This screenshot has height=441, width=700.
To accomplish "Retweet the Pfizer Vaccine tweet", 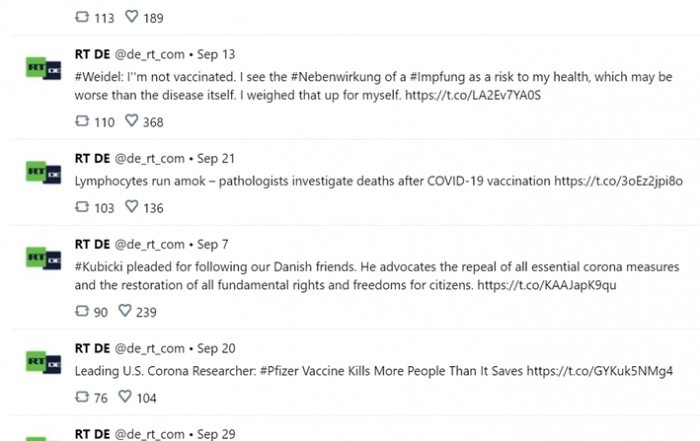I will point(82,397).
